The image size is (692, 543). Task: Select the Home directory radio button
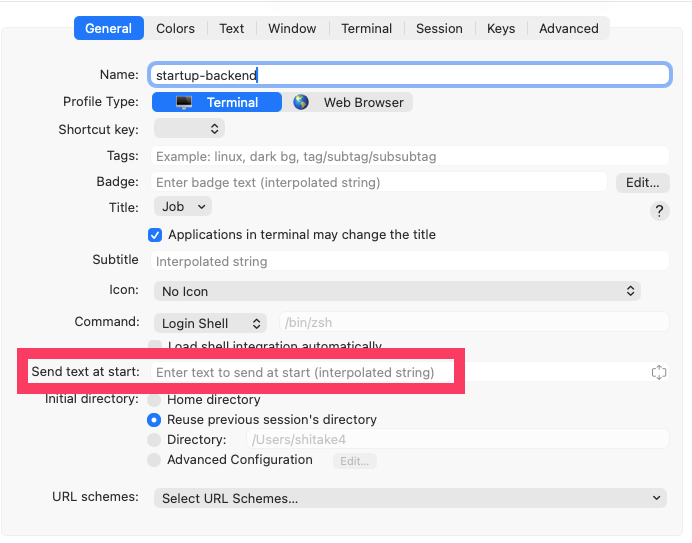pyautogui.click(x=154, y=400)
